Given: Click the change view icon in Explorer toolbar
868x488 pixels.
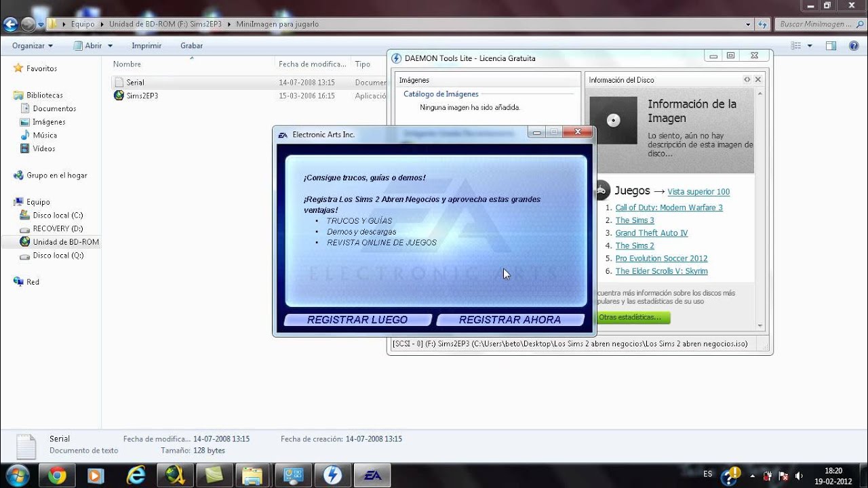Looking at the screenshot, I should pyautogui.click(x=795, y=45).
